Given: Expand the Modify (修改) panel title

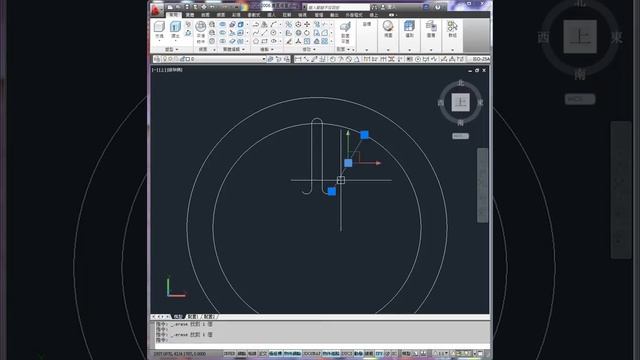Looking at the screenshot, I should [309, 49].
